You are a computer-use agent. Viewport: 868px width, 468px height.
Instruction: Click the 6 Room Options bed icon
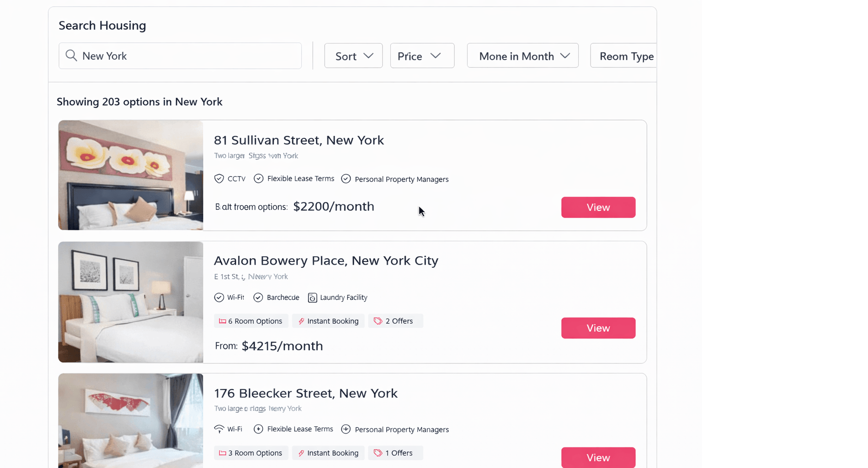223,321
